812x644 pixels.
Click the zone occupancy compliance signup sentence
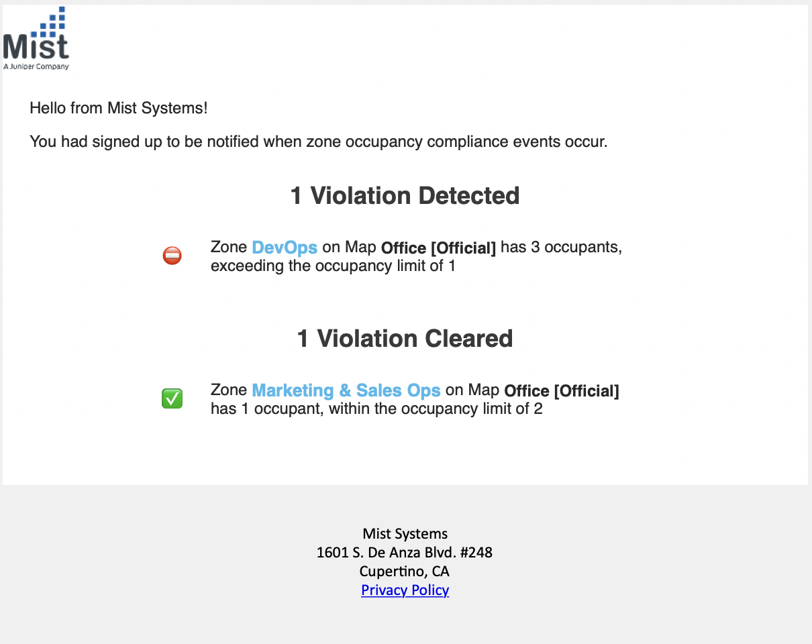(319, 142)
